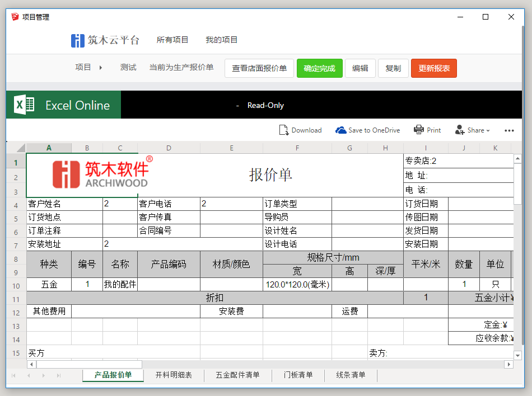Click the Download icon in Excel toolbar
Viewport: 532px width, 396px height.
[284, 130]
